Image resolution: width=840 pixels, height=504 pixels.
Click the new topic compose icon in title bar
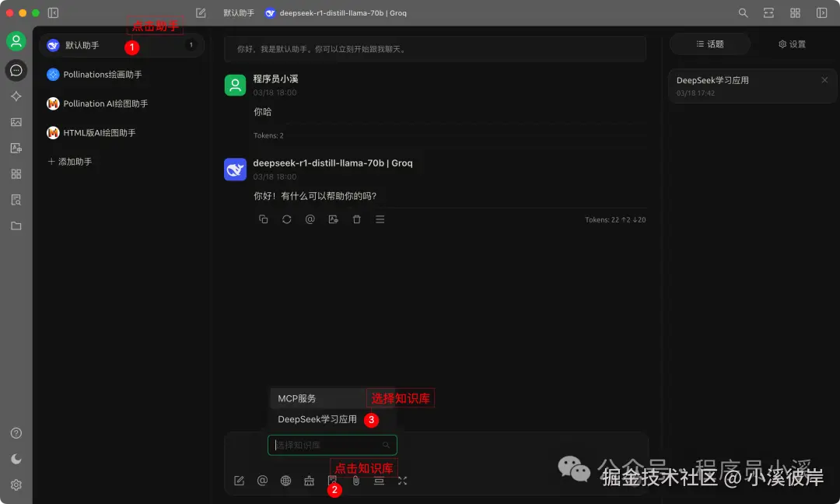click(x=201, y=13)
